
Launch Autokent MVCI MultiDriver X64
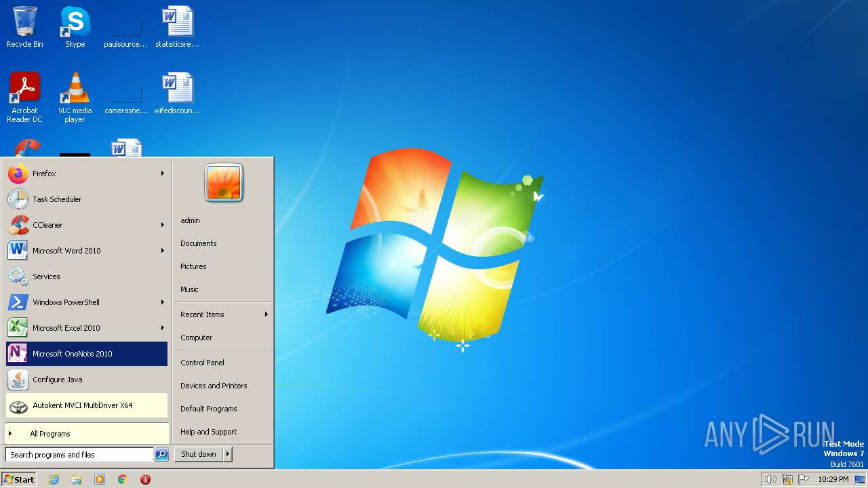[x=87, y=405]
